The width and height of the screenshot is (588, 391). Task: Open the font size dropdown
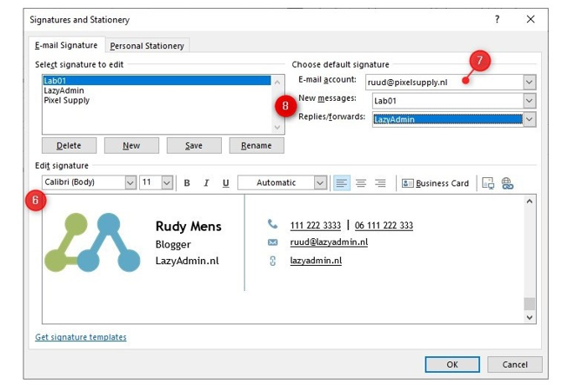coord(167,183)
